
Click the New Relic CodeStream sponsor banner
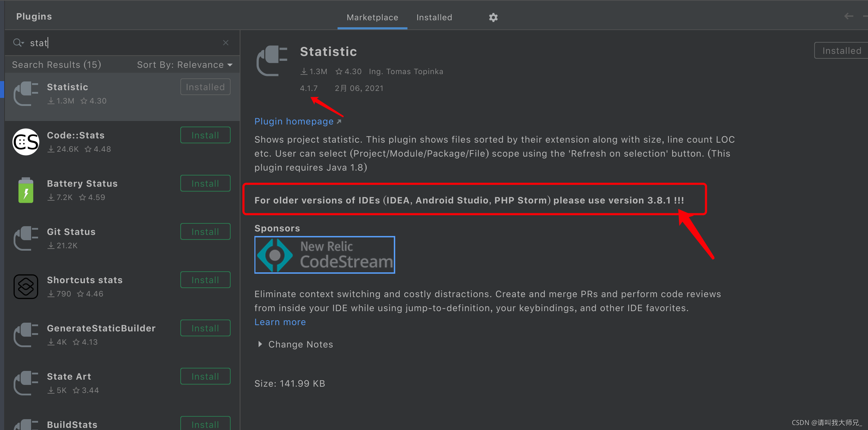pyautogui.click(x=324, y=255)
